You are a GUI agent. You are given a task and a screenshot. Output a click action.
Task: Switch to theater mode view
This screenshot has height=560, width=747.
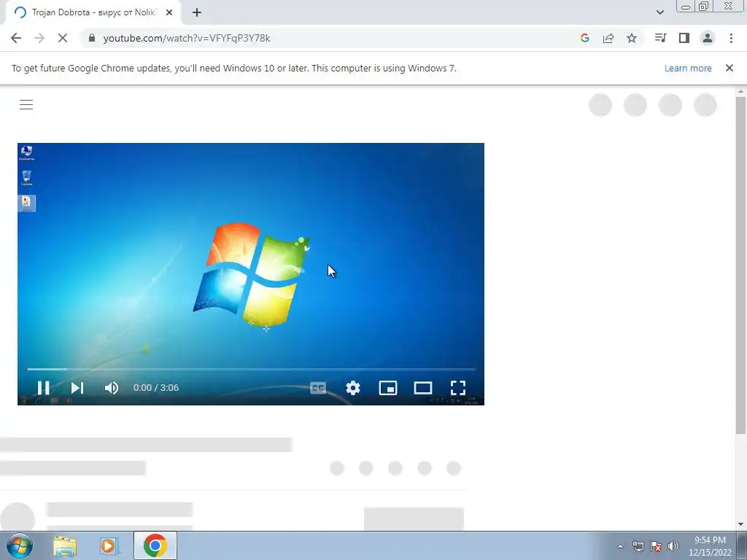[423, 388]
